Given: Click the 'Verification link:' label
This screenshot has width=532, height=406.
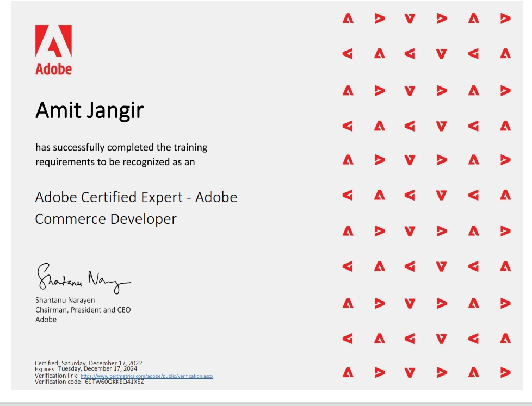Looking at the screenshot, I should pyautogui.click(x=57, y=376).
